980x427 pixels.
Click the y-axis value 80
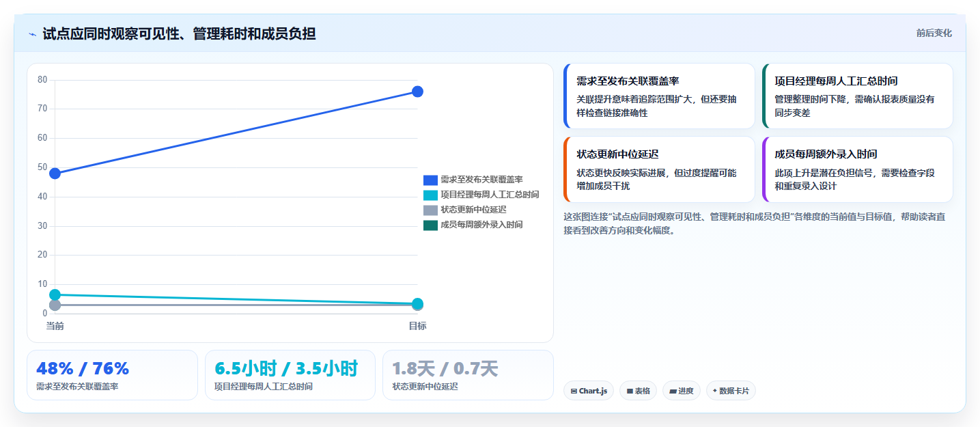click(x=42, y=80)
